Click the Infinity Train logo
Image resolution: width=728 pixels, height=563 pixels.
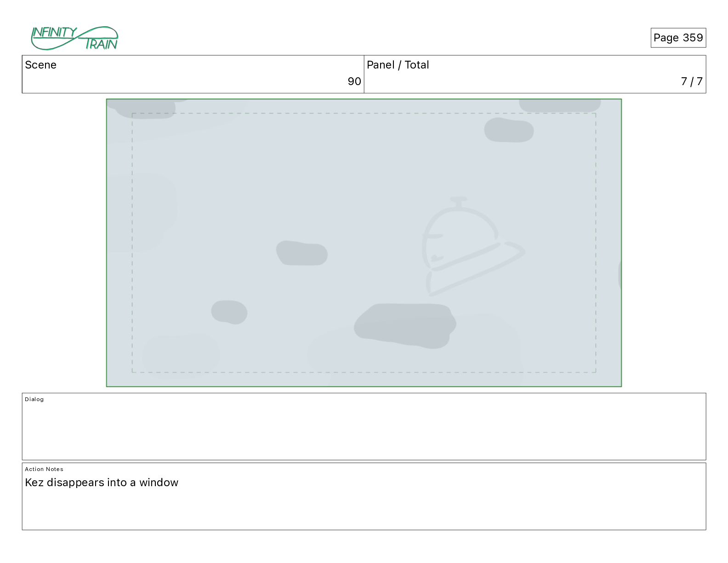(74, 38)
